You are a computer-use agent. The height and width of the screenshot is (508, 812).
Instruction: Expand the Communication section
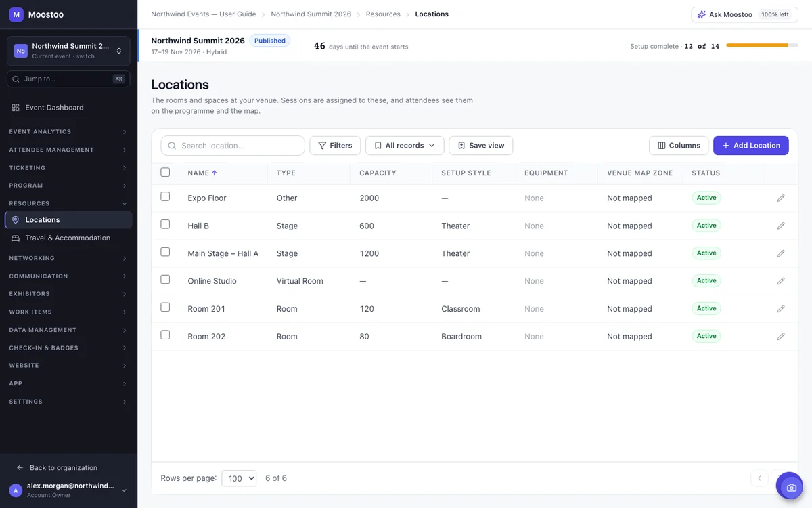[x=68, y=276]
